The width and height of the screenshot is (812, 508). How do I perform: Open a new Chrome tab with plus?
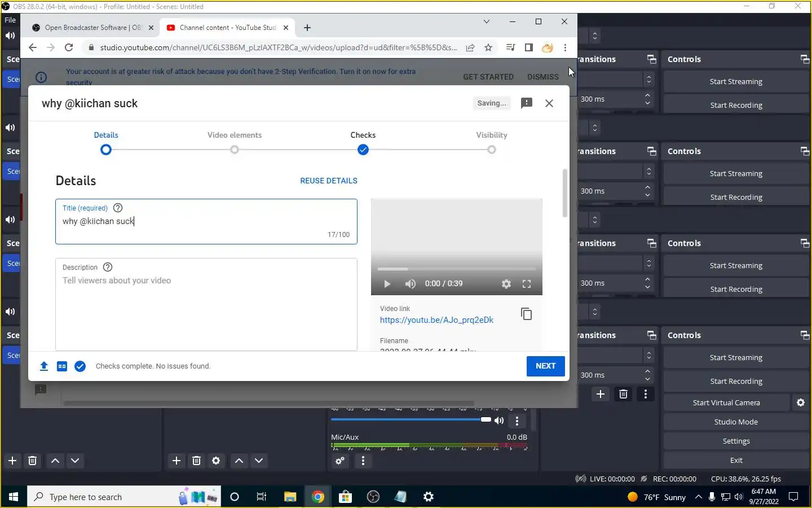(x=307, y=28)
